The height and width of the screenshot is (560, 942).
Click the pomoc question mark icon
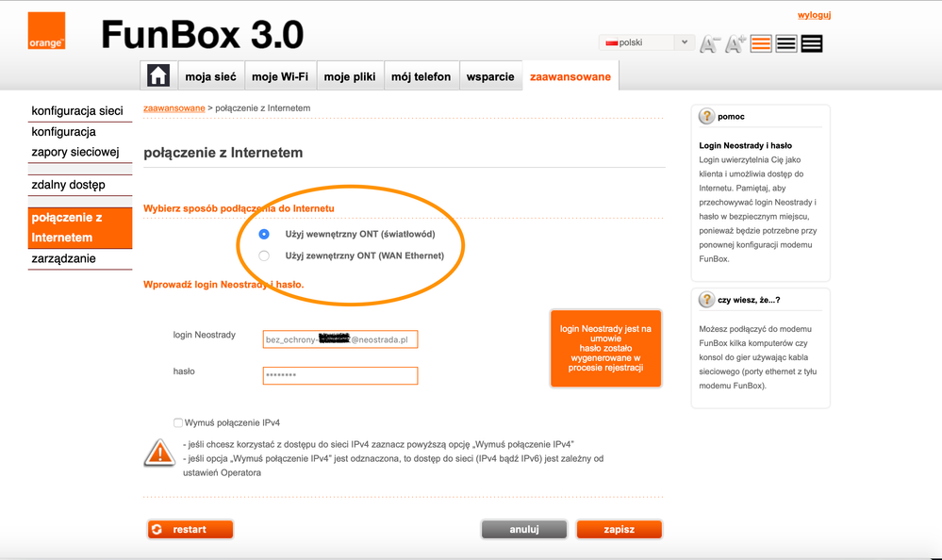[706, 116]
